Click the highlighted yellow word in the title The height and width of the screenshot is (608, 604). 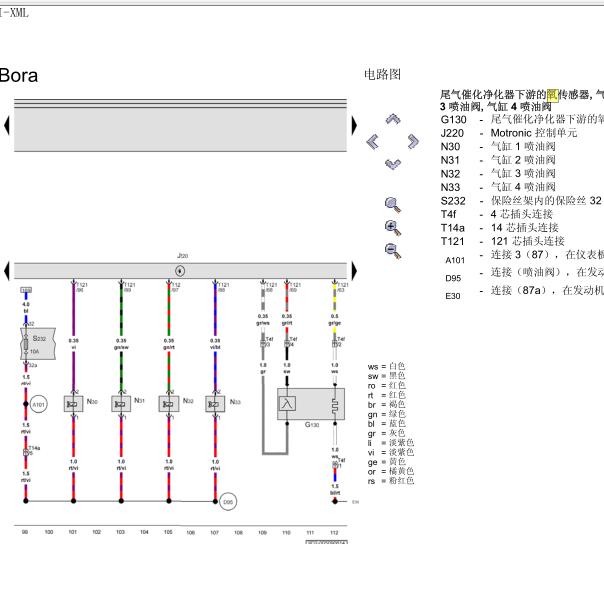click(552, 95)
